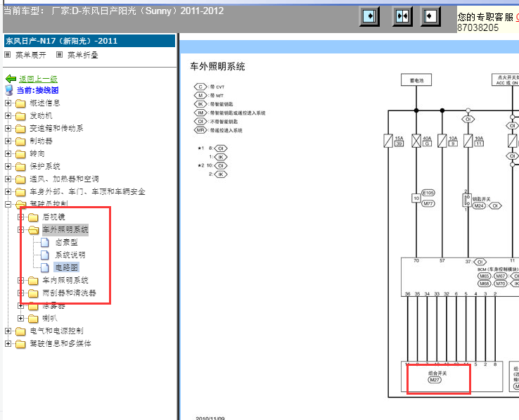Expand the 制动器 folder node

8,141
